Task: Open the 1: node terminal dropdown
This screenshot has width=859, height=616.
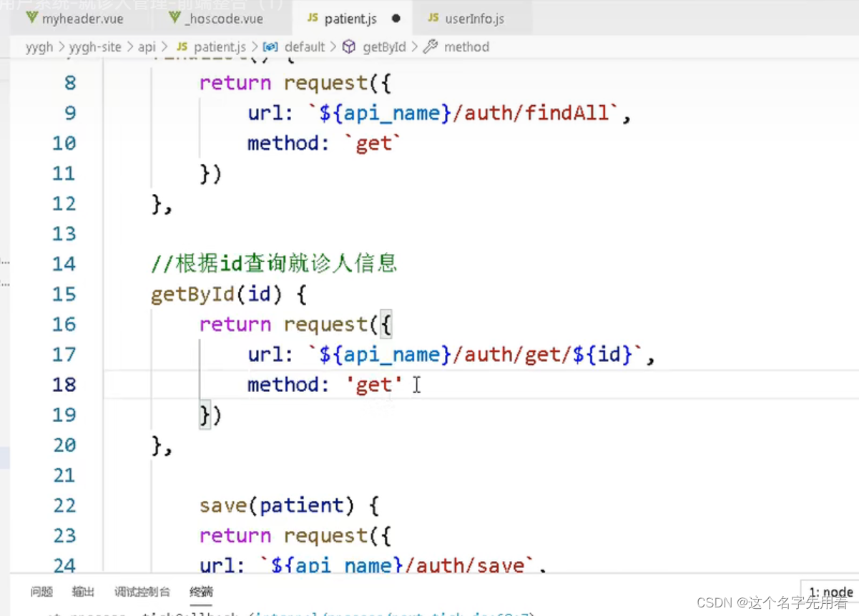Action: (830, 592)
